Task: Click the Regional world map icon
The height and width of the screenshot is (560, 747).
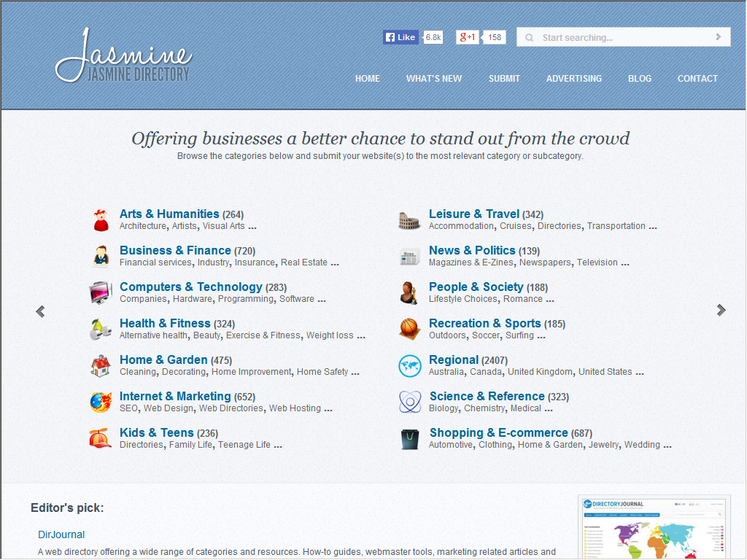Action: [410, 365]
